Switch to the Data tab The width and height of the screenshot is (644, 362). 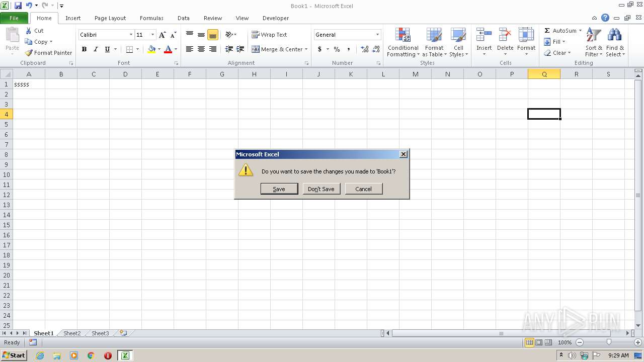point(184,18)
